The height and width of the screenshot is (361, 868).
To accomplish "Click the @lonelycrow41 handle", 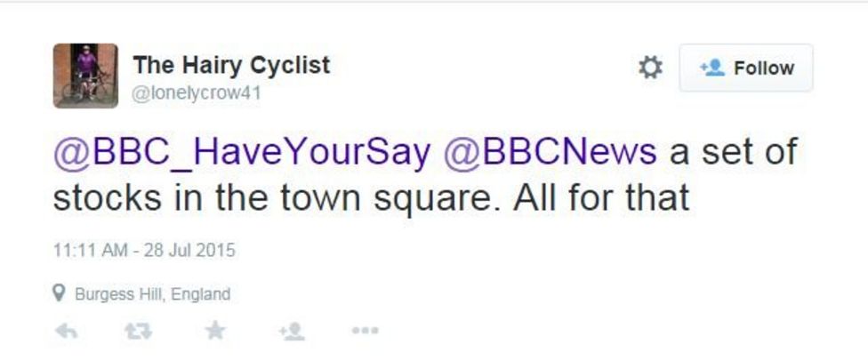I will pos(197,92).
